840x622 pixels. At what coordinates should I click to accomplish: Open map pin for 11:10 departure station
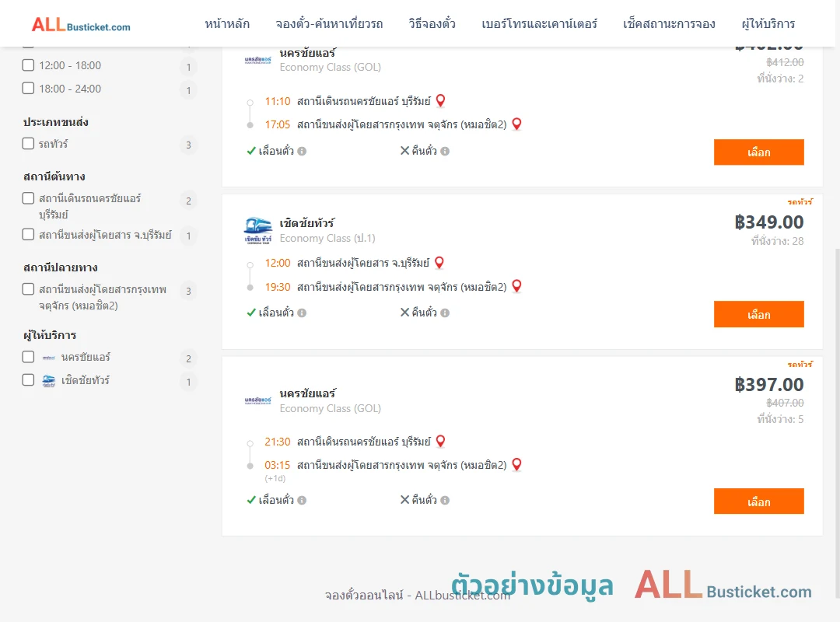(x=440, y=101)
